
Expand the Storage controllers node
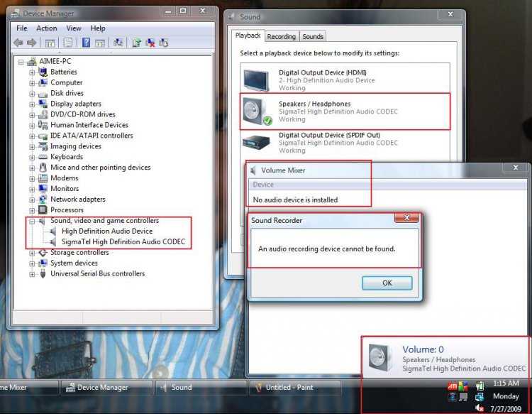(32, 253)
